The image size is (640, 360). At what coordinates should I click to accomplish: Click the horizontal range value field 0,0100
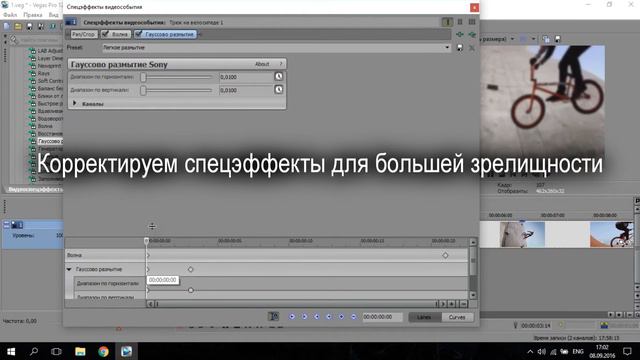(246, 77)
